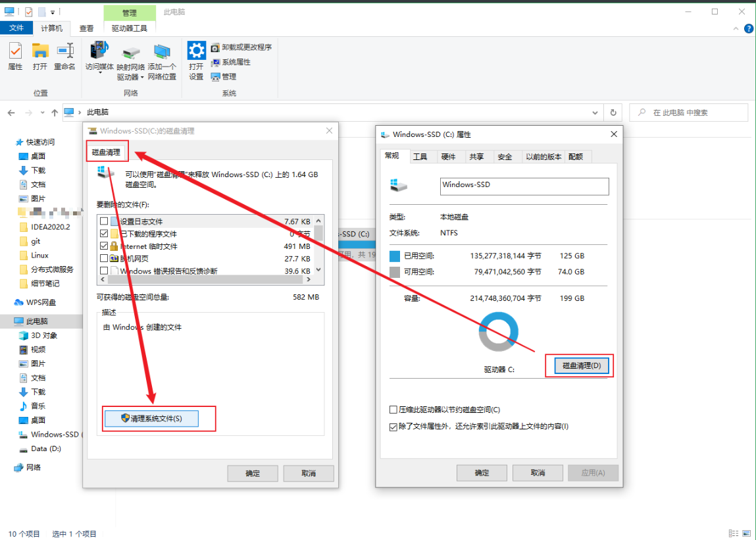Click the Help question mark icon
Image resolution: width=756 pixels, height=540 pixels.
pos(749,28)
